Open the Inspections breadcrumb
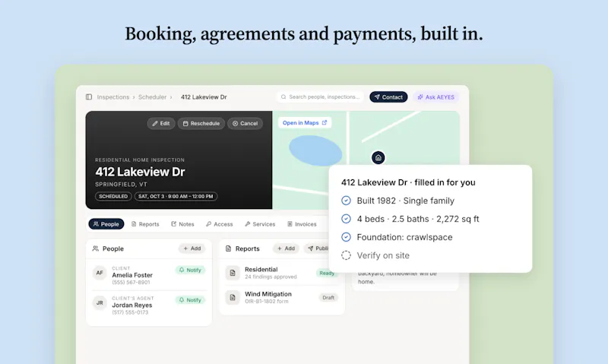Viewport: 608px width, 364px height. click(x=112, y=97)
